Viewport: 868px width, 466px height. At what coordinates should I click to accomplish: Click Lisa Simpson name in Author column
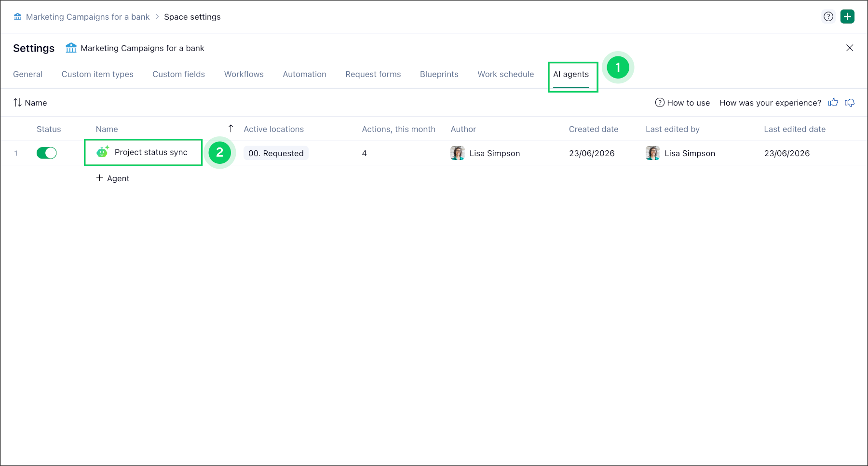[x=495, y=153]
